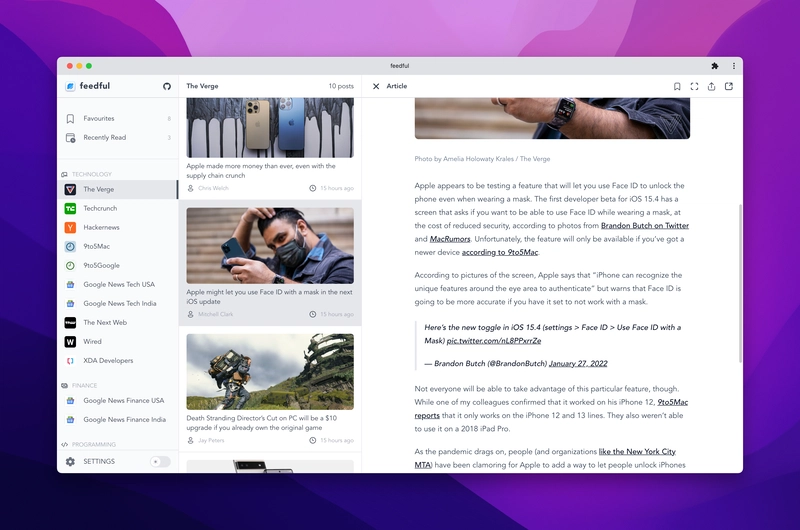Follow the according to 9to5Mac link
Screen dimensions: 800x530
[499, 252]
